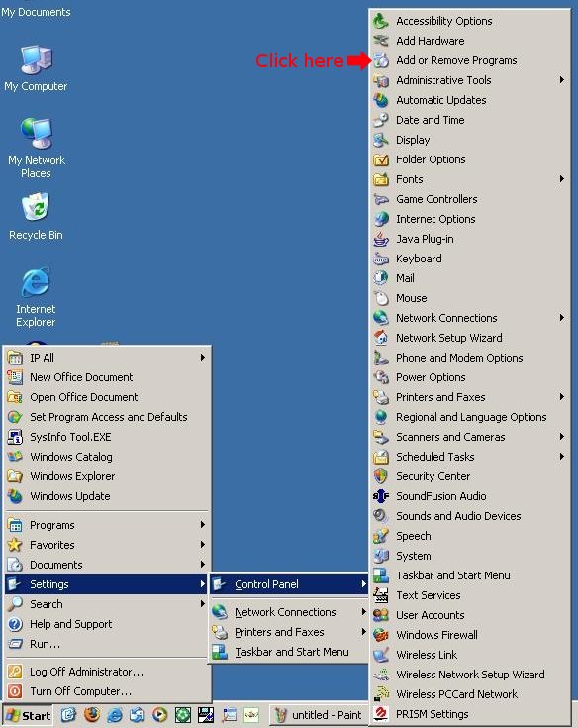
Task: Open the Run dialog
Action: click(106, 644)
